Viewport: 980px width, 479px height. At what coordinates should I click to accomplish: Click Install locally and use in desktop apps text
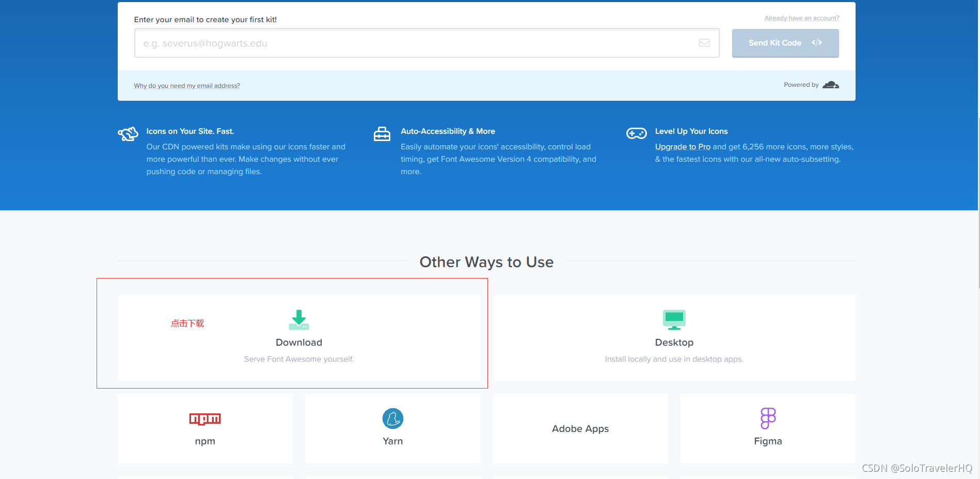(674, 359)
